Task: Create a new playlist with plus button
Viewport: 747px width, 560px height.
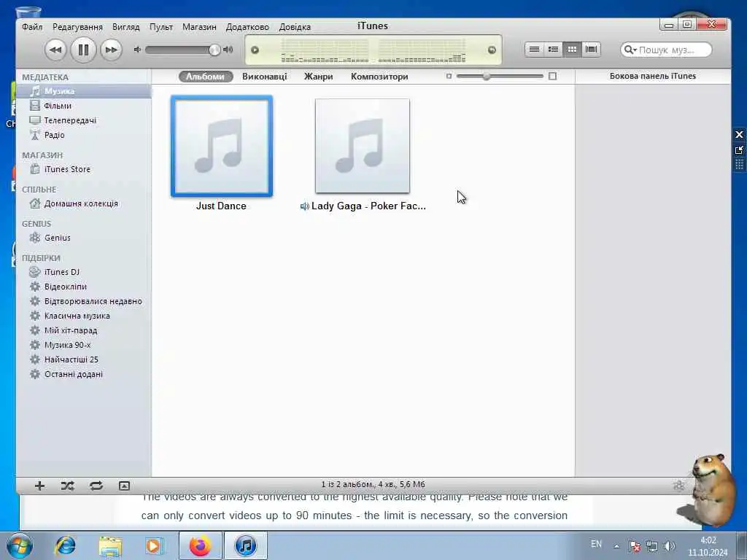Action: [39, 486]
